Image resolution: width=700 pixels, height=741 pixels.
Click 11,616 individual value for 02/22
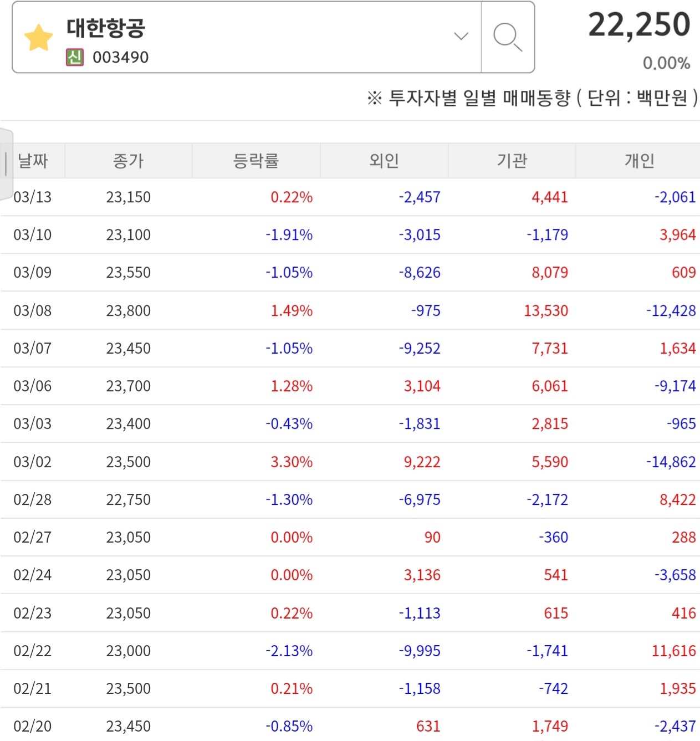click(673, 651)
